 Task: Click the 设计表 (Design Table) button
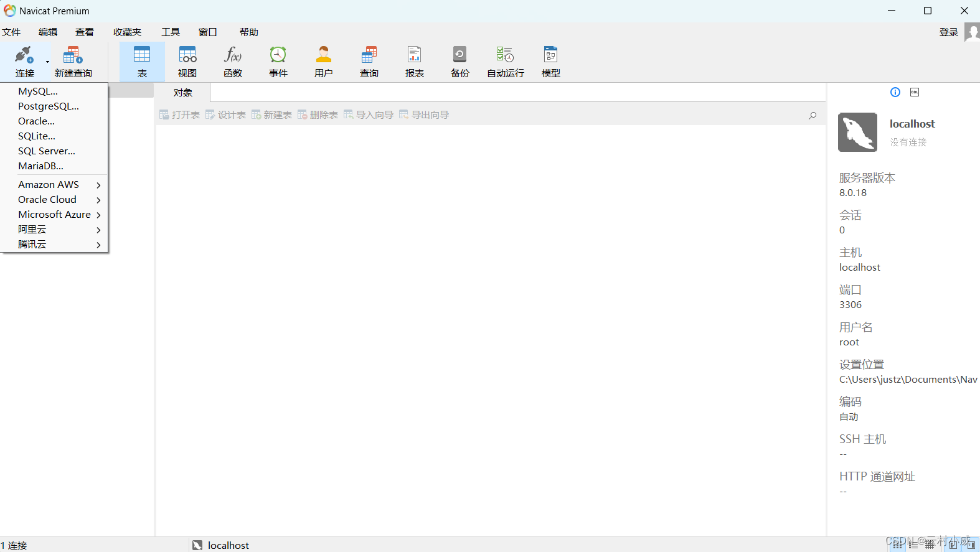pos(225,115)
